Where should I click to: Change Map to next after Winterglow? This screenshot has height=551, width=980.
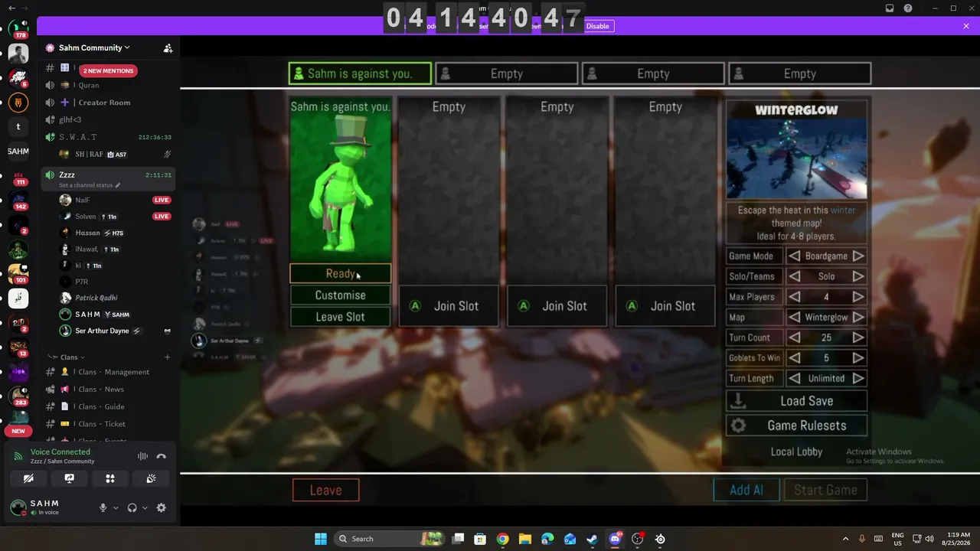coord(858,317)
